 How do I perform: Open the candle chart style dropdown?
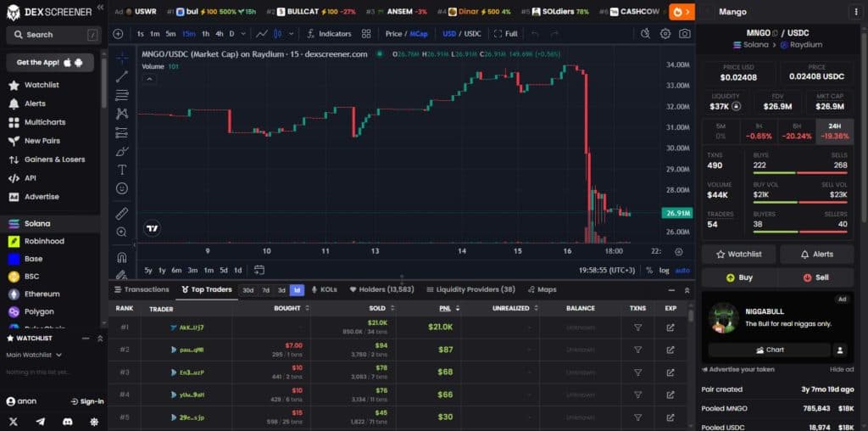292,34
